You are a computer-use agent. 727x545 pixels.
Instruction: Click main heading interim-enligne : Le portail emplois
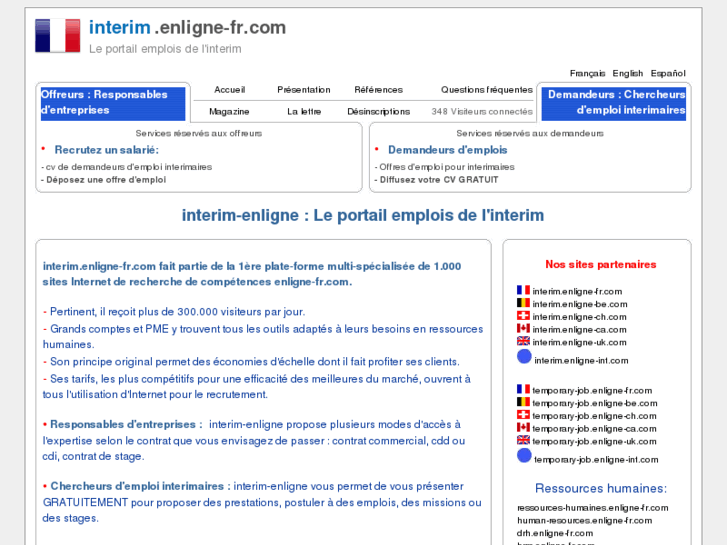pyautogui.click(x=363, y=215)
